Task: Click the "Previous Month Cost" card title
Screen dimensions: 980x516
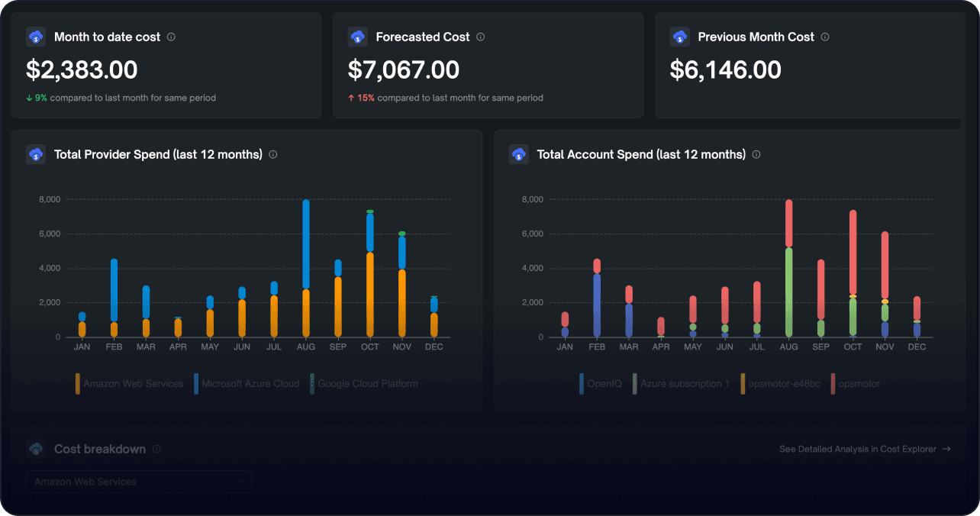Action: coord(756,37)
